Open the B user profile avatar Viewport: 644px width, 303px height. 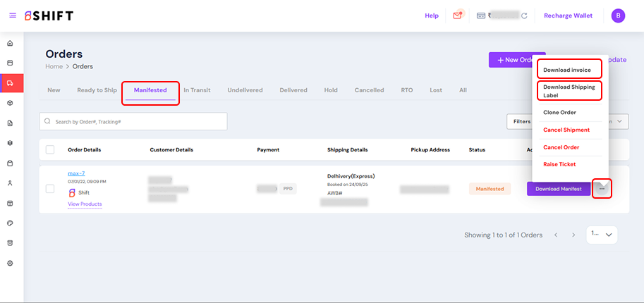point(618,16)
